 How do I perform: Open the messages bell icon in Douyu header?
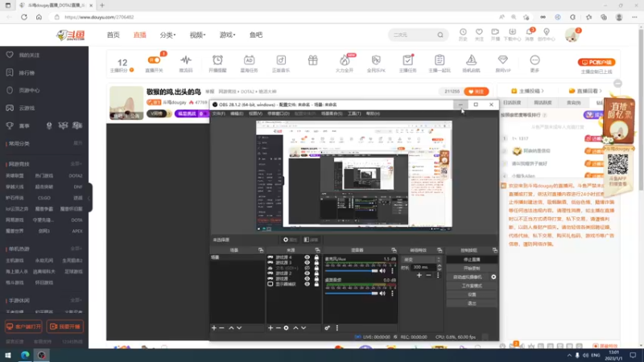pos(529,32)
